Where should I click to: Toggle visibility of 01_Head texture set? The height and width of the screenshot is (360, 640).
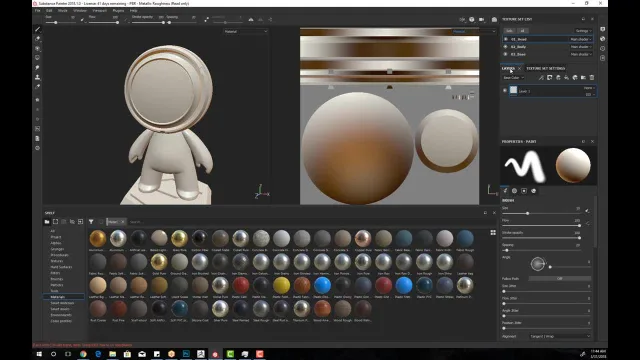(x=506, y=39)
